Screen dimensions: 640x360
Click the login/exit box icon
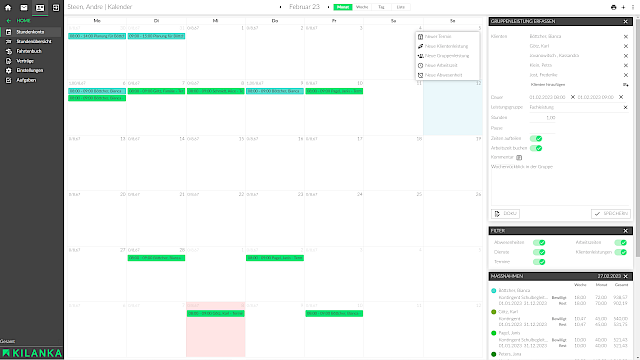click(x=56, y=7)
